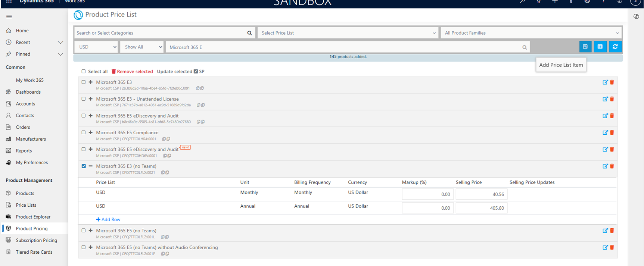Delete Microsoft 365 E5 Compliance row
Screen dimensions: 644x266
coord(612,132)
